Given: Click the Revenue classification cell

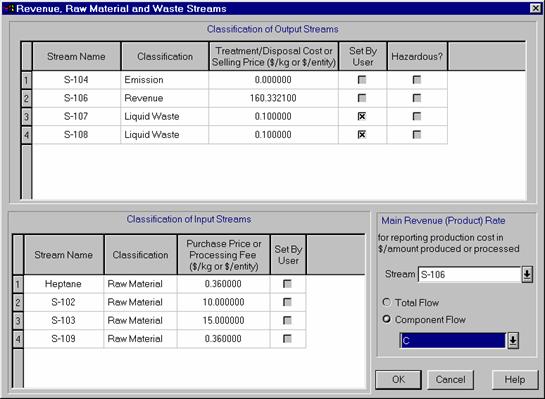Looking at the screenshot, I should pyautogui.click(x=165, y=98).
